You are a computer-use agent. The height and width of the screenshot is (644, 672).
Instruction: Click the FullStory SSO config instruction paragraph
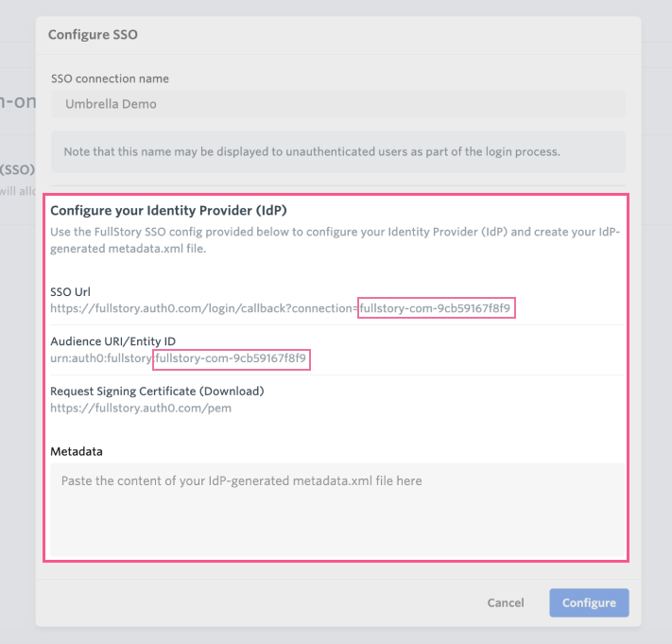coord(333,240)
